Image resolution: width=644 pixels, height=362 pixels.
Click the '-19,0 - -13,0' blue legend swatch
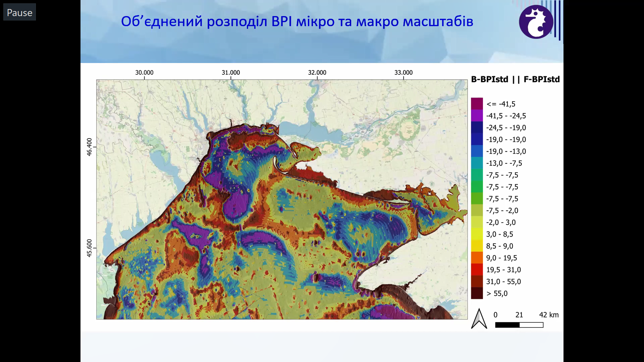(477, 151)
